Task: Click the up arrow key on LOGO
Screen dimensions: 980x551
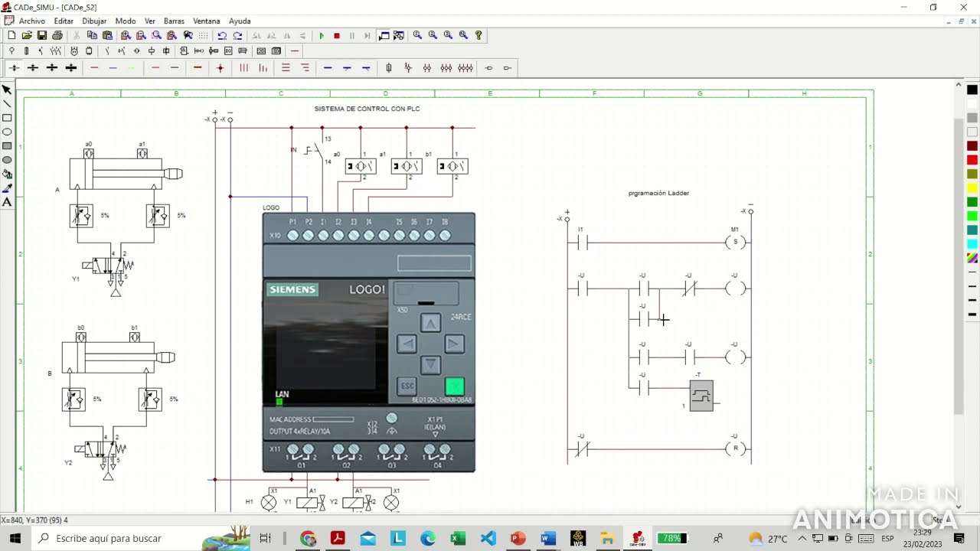Action: pyautogui.click(x=431, y=324)
